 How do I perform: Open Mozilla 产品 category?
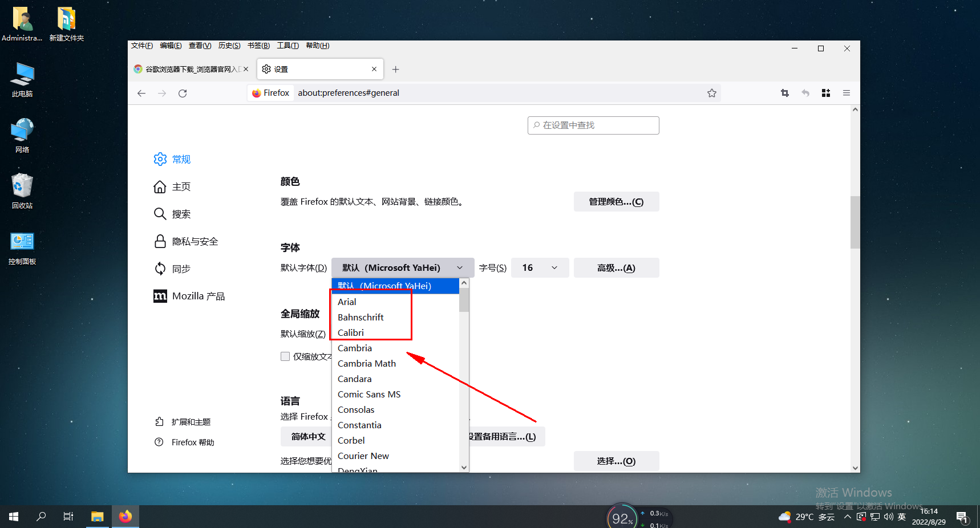[189, 296]
